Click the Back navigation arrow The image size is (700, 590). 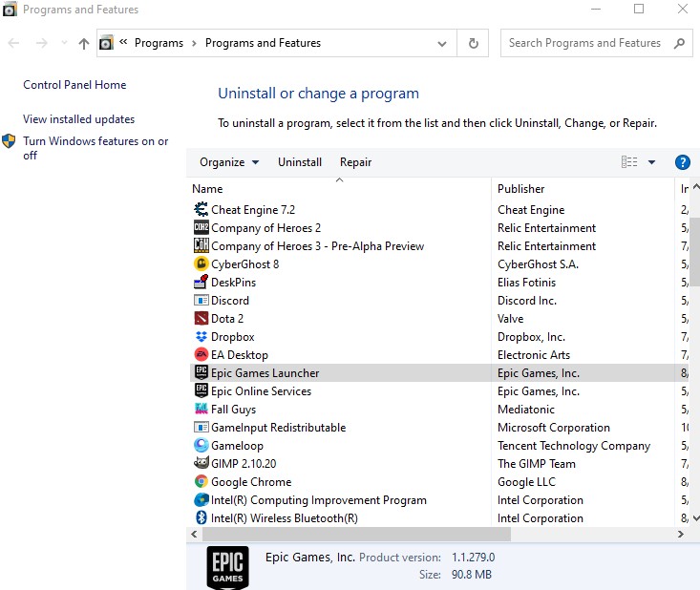click(13, 43)
